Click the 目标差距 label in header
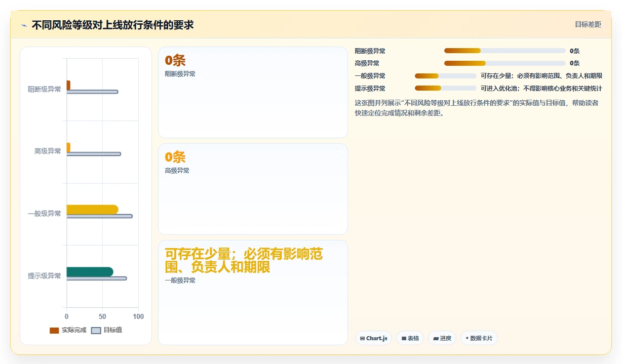 coord(588,24)
